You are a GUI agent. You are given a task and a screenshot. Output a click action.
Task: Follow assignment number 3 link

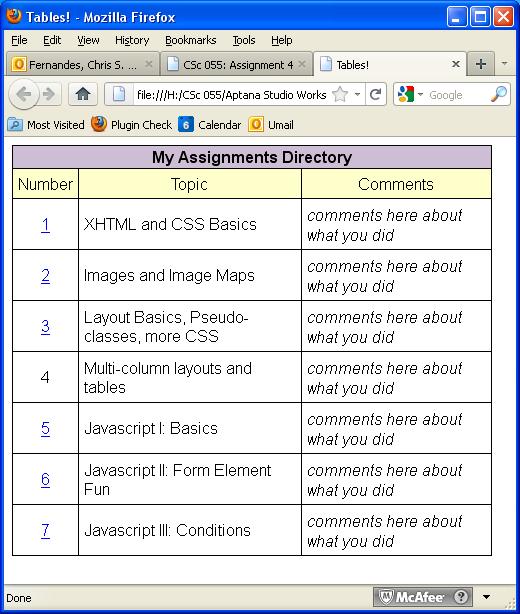(45, 326)
